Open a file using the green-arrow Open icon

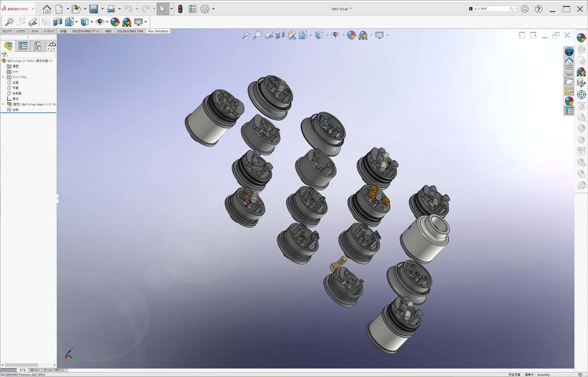coord(76,9)
